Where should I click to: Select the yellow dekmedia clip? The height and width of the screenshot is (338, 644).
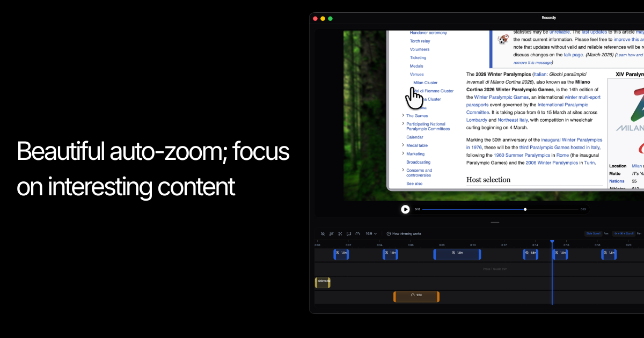(323, 283)
